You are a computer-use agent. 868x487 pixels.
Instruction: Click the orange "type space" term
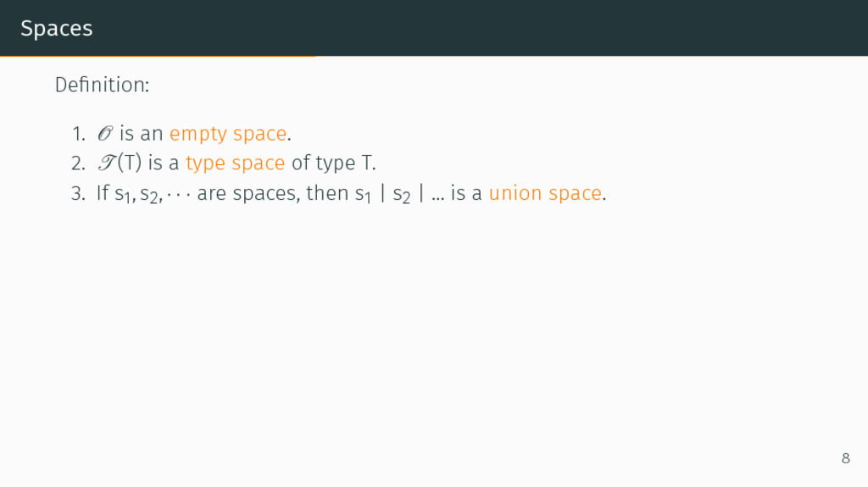click(x=235, y=163)
